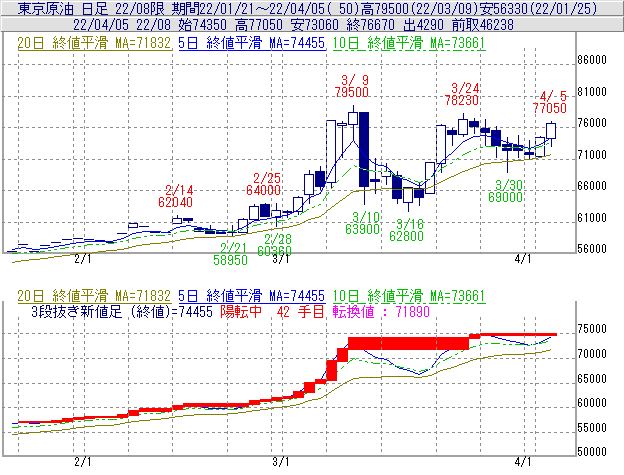Click the 2/14 62040 peak label

[176, 196]
